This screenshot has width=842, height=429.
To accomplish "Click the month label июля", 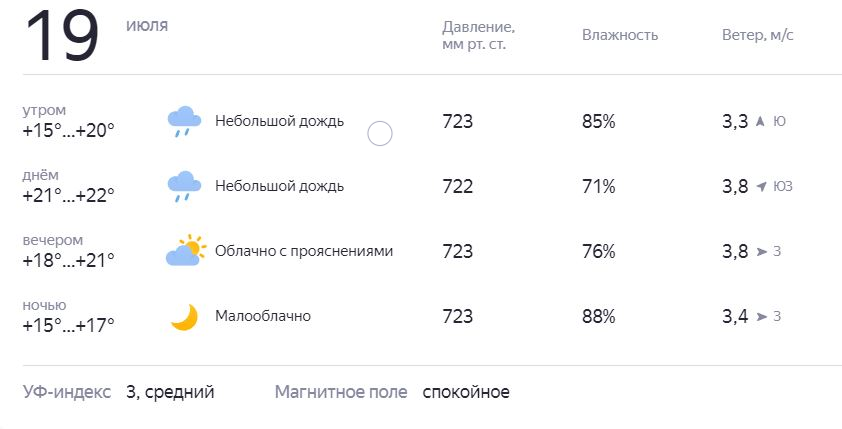I will pyautogui.click(x=147, y=25).
